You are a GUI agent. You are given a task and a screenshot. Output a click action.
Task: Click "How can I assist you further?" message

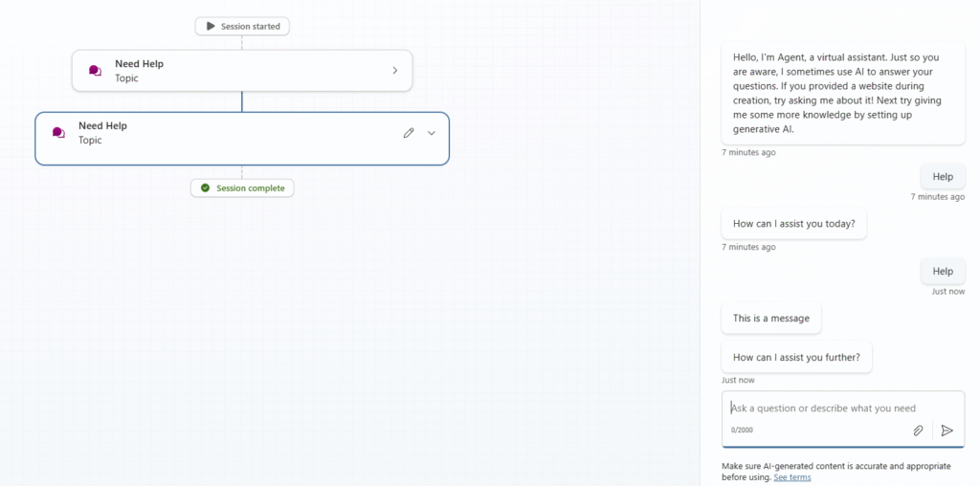coord(796,357)
